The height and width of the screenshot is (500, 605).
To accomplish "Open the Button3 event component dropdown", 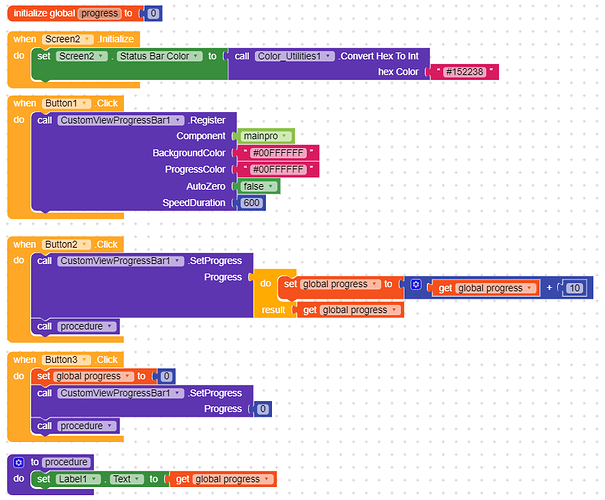I will pyautogui.click(x=68, y=359).
